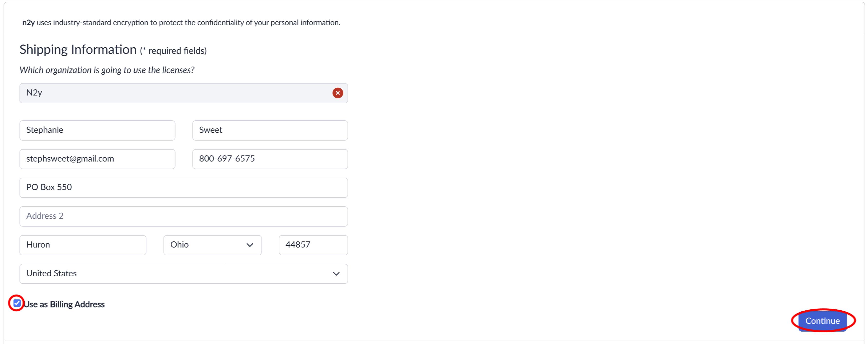
Task: Uncheck the Use as Billing Address checkbox
Action: tap(17, 303)
